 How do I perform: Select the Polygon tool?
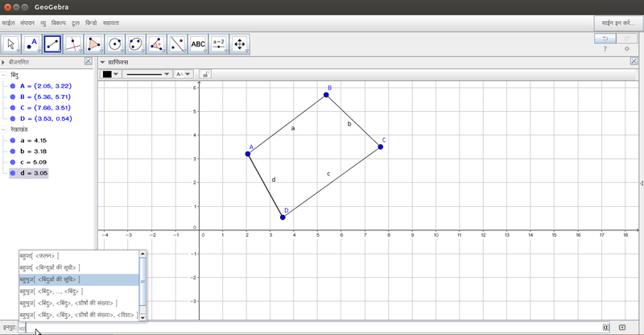click(x=94, y=44)
